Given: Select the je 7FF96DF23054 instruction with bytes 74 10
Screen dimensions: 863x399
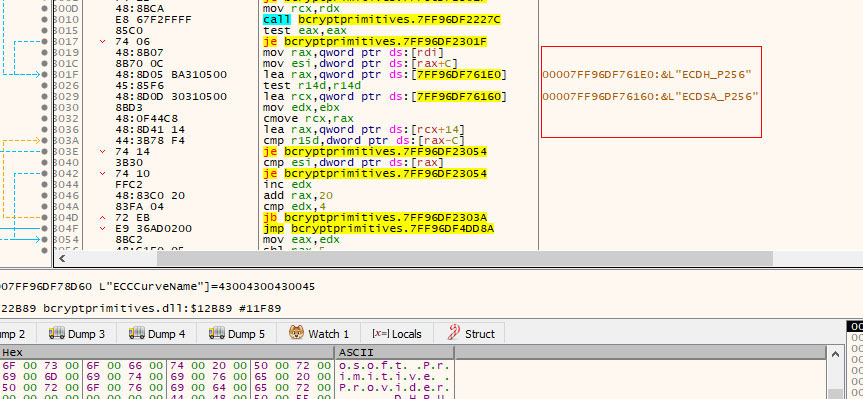Looking at the screenshot, I should coord(375,173).
